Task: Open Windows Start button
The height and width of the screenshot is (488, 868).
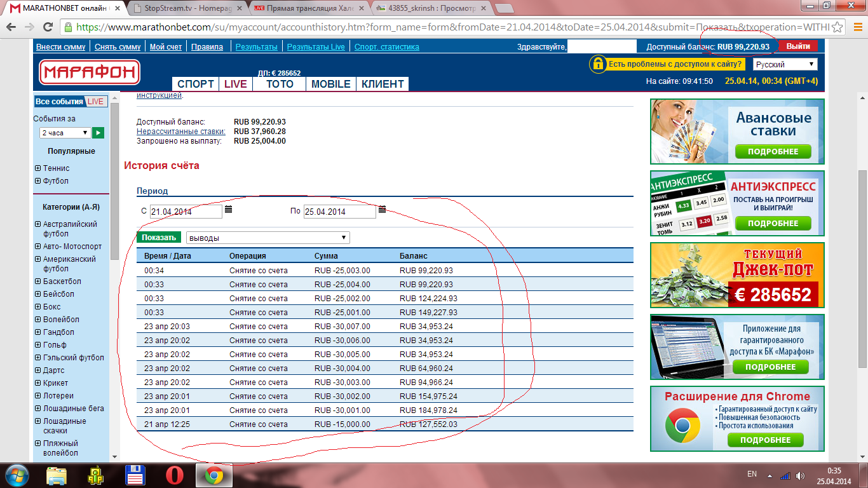Action: pos(17,475)
